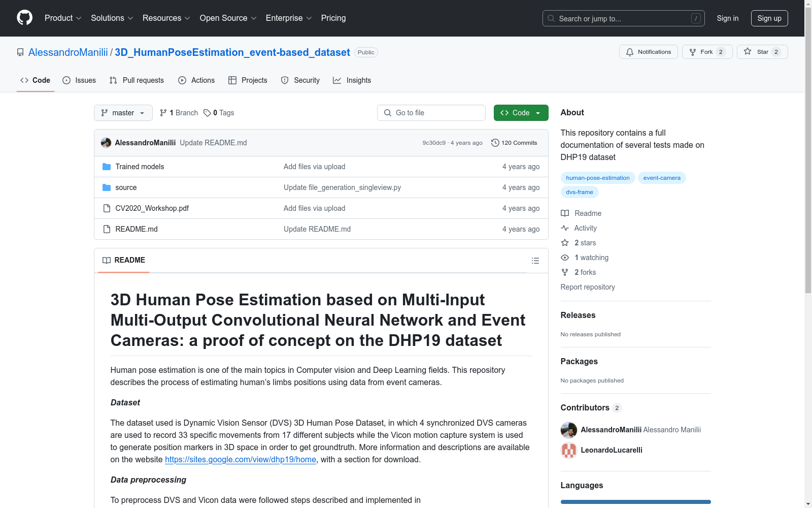The image size is (812, 508).
Task: Click the dvs-frame topic tag
Action: click(580, 192)
